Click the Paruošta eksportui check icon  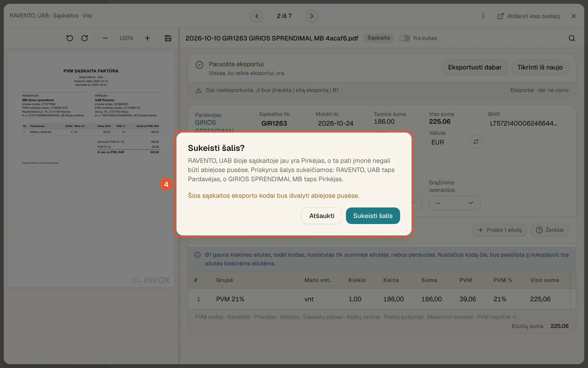click(x=199, y=65)
